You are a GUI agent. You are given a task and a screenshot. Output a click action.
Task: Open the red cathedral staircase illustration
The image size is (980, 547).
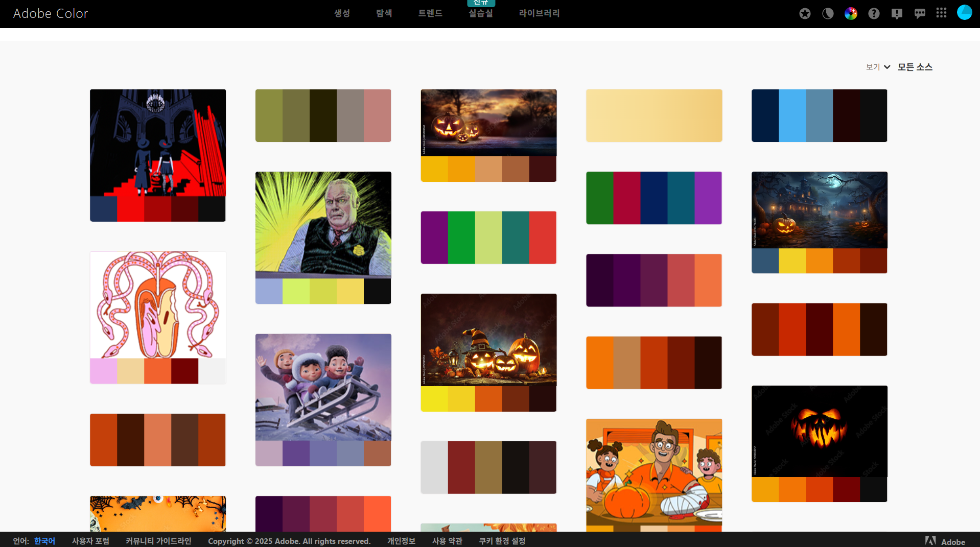(x=158, y=143)
